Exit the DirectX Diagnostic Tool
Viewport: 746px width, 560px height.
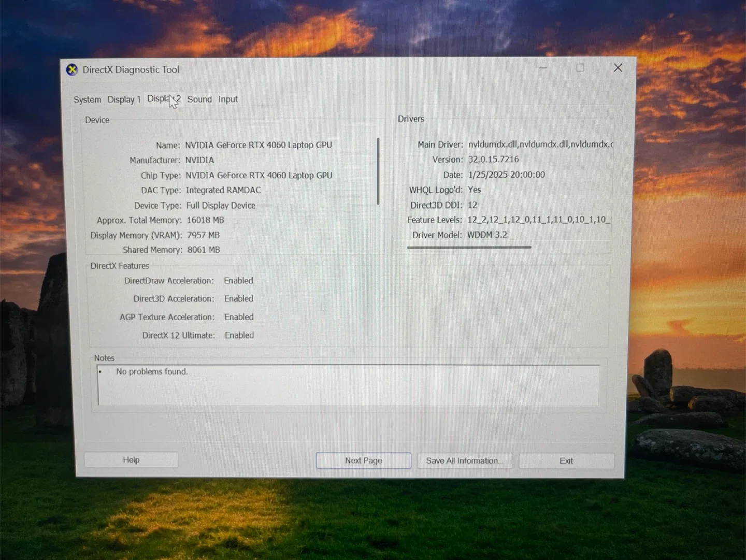pos(566,461)
